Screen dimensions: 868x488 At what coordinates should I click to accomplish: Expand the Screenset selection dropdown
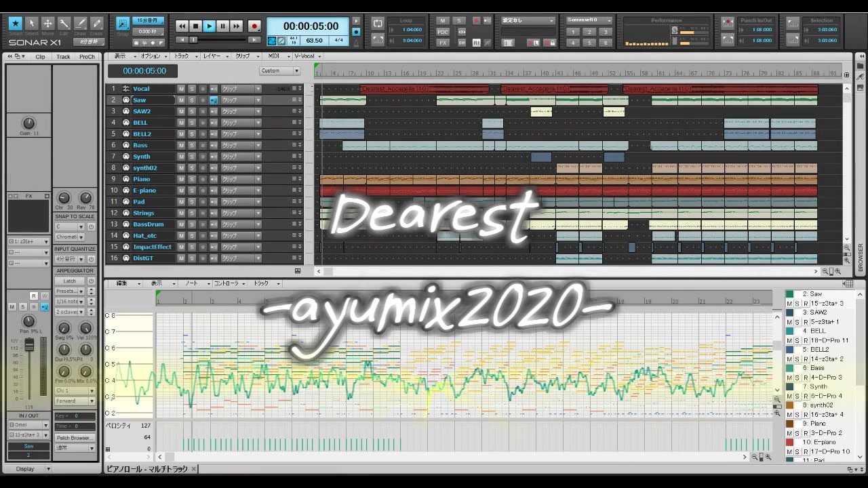(589, 20)
